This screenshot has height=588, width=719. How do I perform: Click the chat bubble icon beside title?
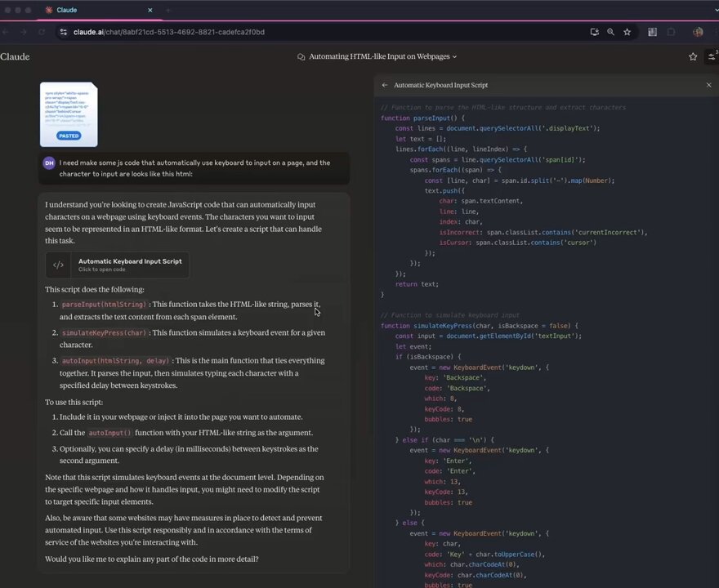point(301,57)
